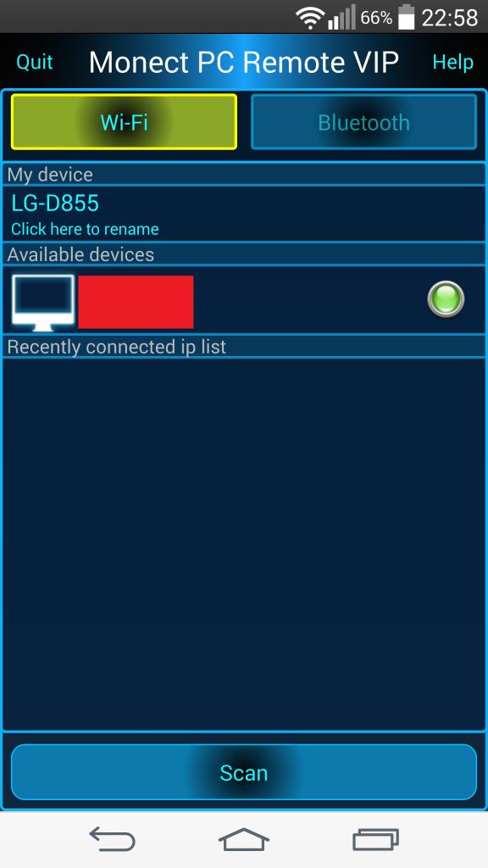Tap the recent apps navigation icon

pyautogui.click(x=375, y=839)
